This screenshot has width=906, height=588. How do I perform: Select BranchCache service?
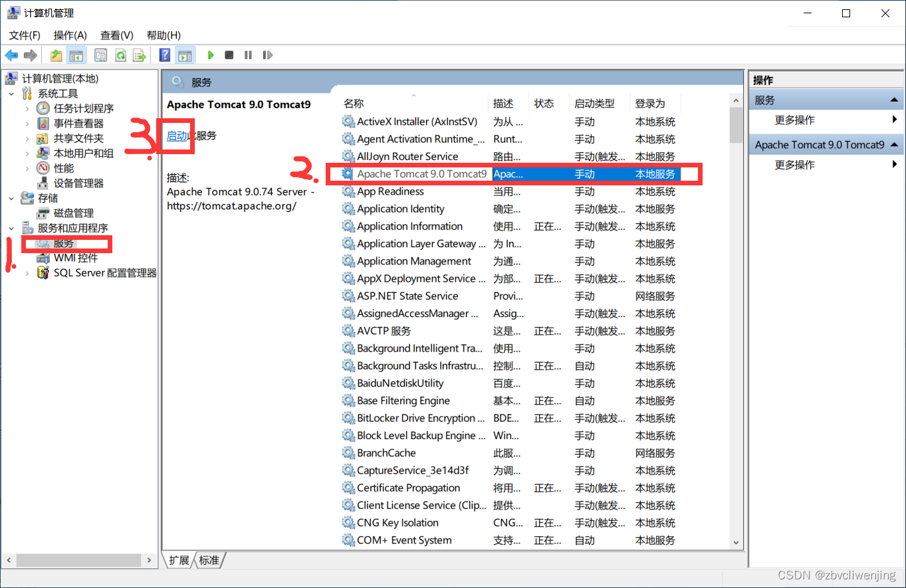(x=510, y=453)
